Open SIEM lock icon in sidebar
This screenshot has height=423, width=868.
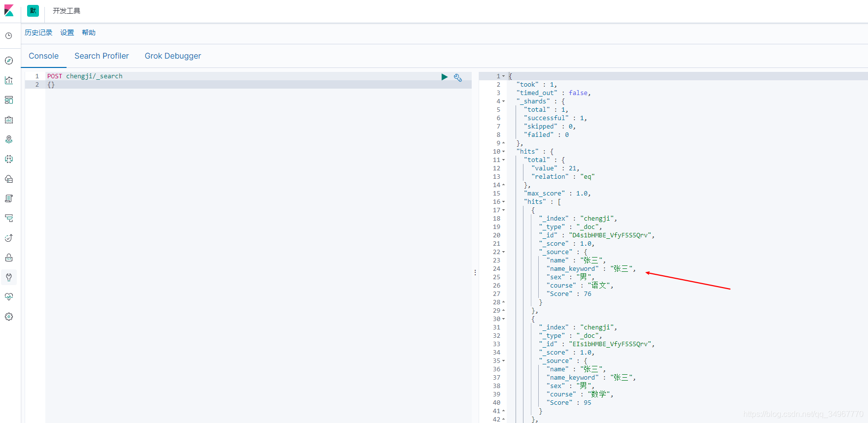[x=9, y=258]
